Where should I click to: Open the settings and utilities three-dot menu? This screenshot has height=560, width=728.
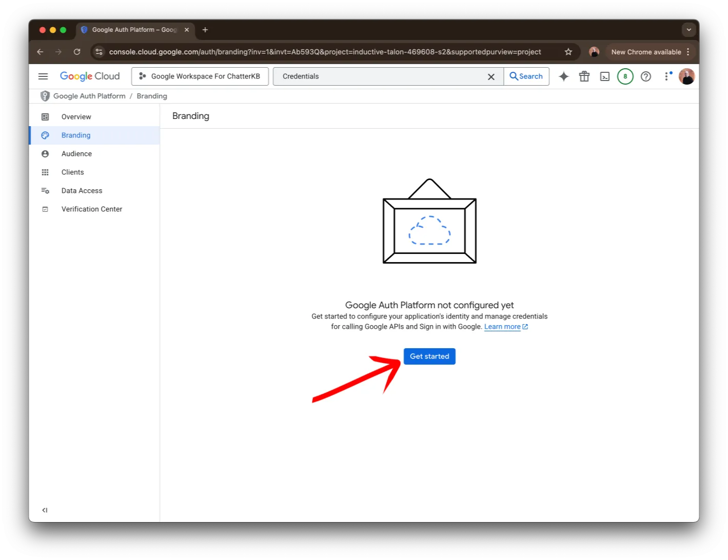click(666, 76)
